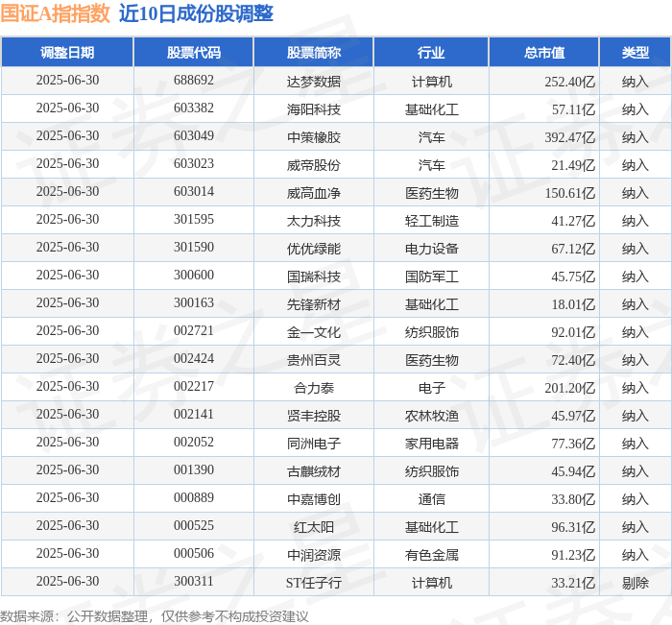Screen dimensions: 672x625
Task: Click the 电子 industry cell
Action: click(432, 388)
